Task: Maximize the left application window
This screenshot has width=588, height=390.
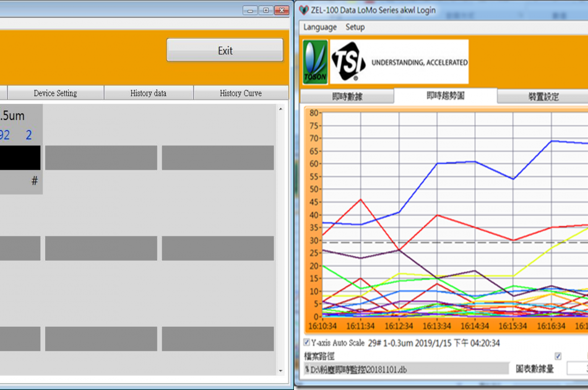Action: point(266,10)
